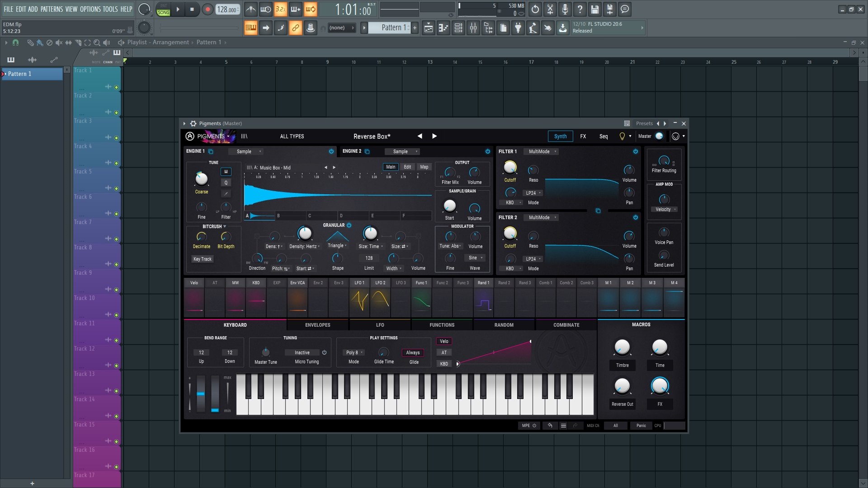Image resolution: width=868 pixels, height=488 pixels.
Task: Open Filter 2 MultiMode type dropdown
Action: point(542,217)
